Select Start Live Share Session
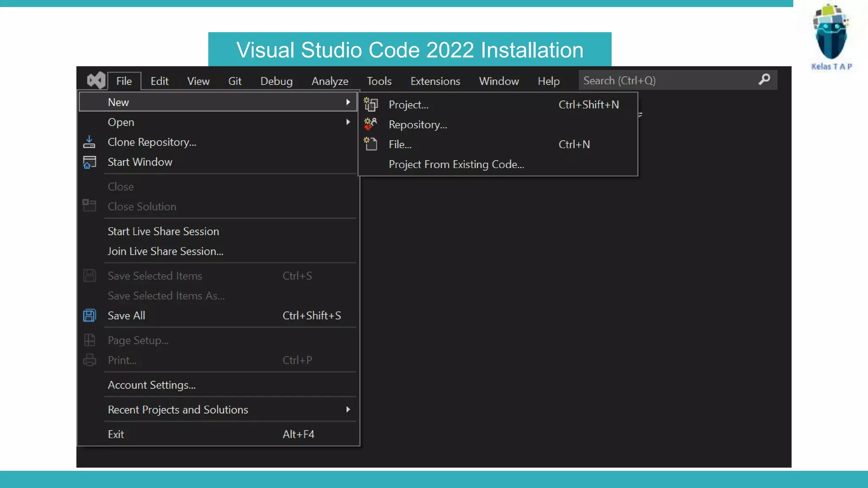 coord(163,231)
